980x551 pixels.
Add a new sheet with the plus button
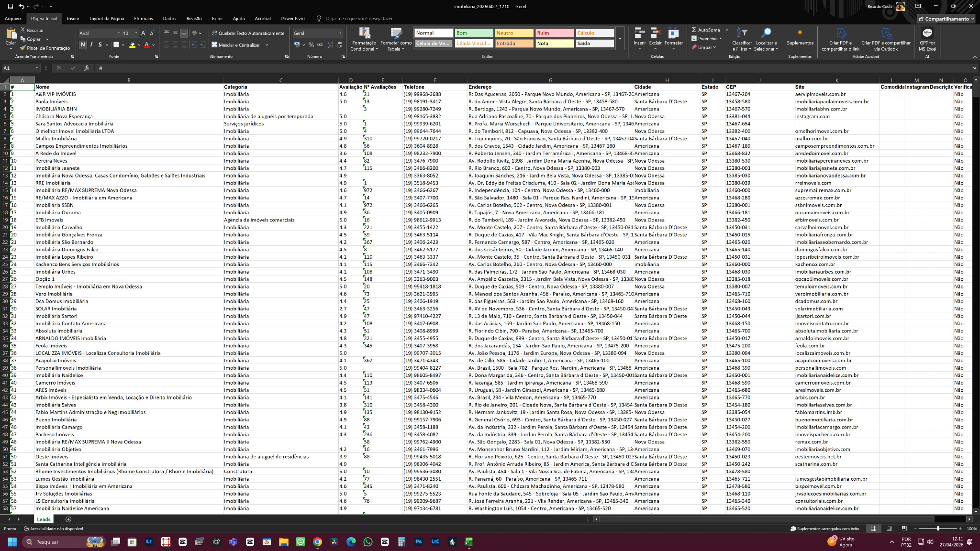point(68,519)
